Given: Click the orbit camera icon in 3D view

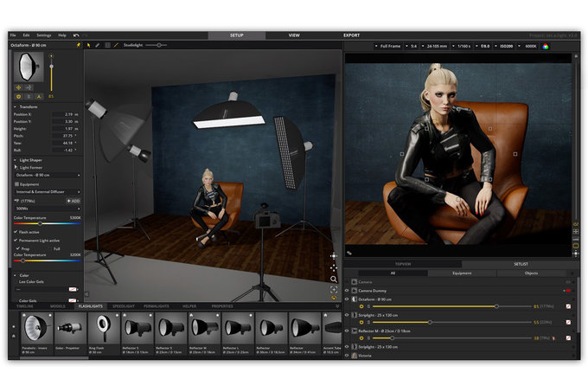Looking at the screenshot, I should (334, 256).
